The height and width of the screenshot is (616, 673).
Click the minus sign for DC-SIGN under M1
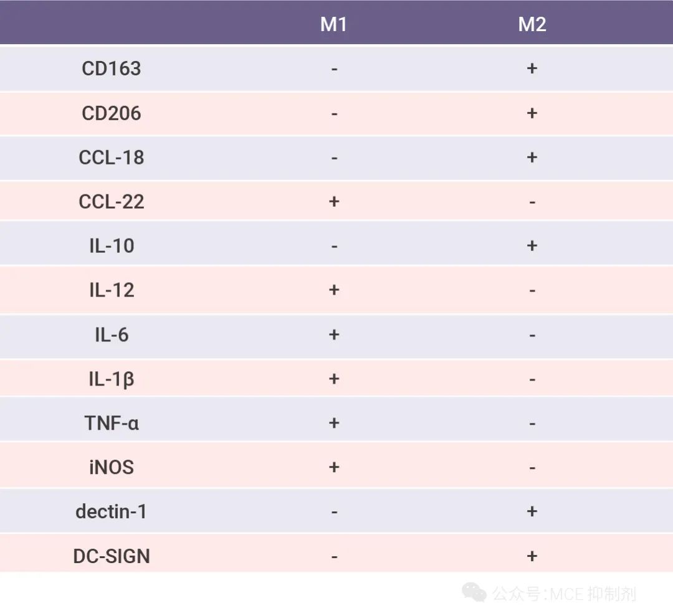(x=334, y=557)
